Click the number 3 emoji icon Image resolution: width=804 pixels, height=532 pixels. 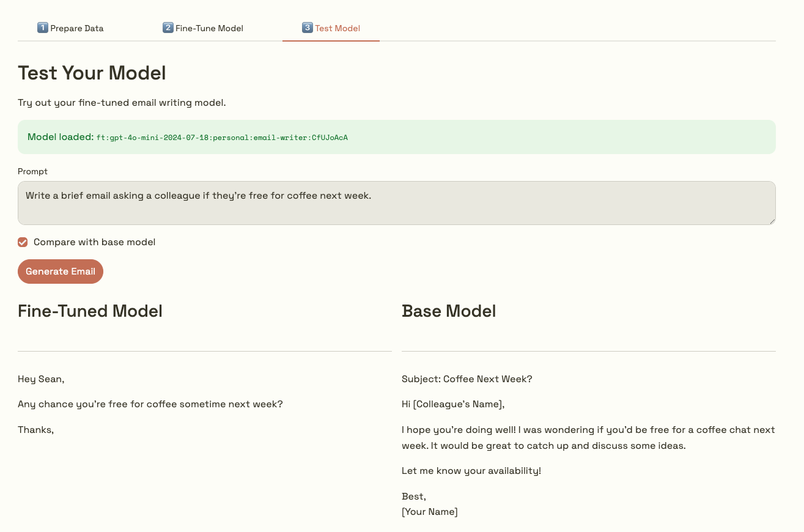click(308, 28)
